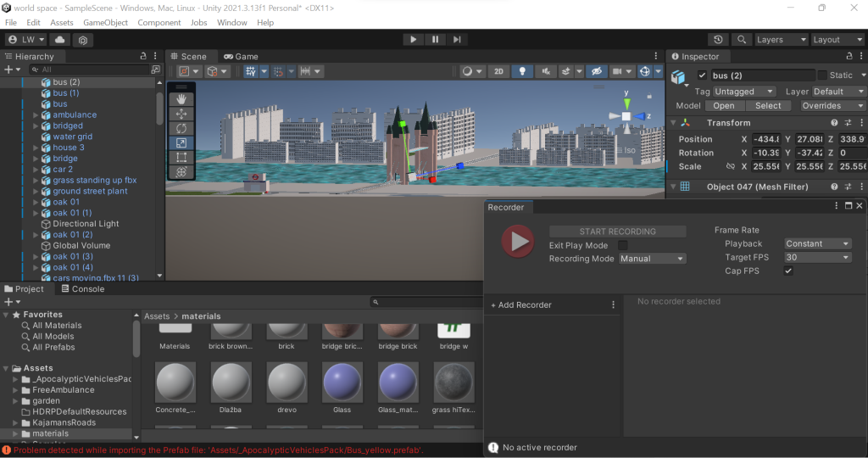Click the red Recorder play button
This screenshot has height=458, width=868.
[518, 241]
